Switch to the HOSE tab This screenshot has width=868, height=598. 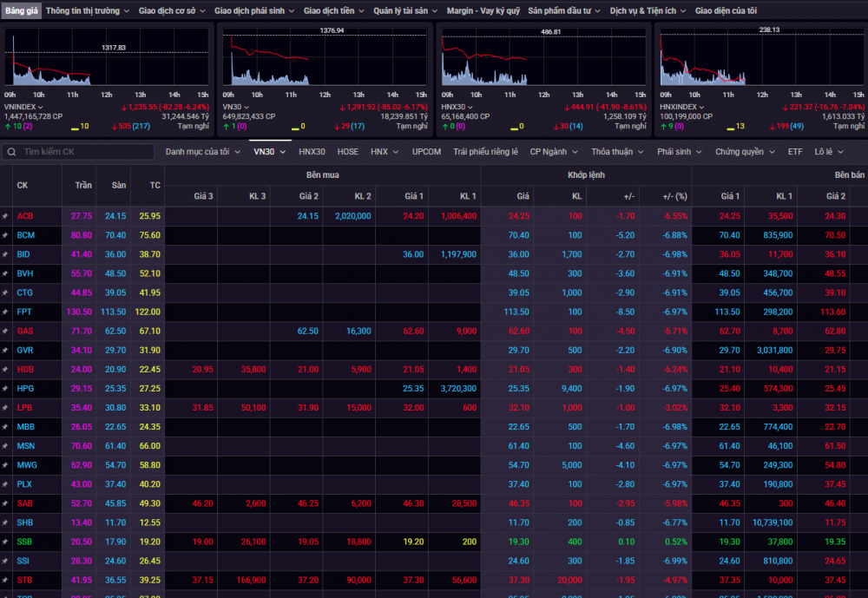pyautogui.click(x=347, y=152)
